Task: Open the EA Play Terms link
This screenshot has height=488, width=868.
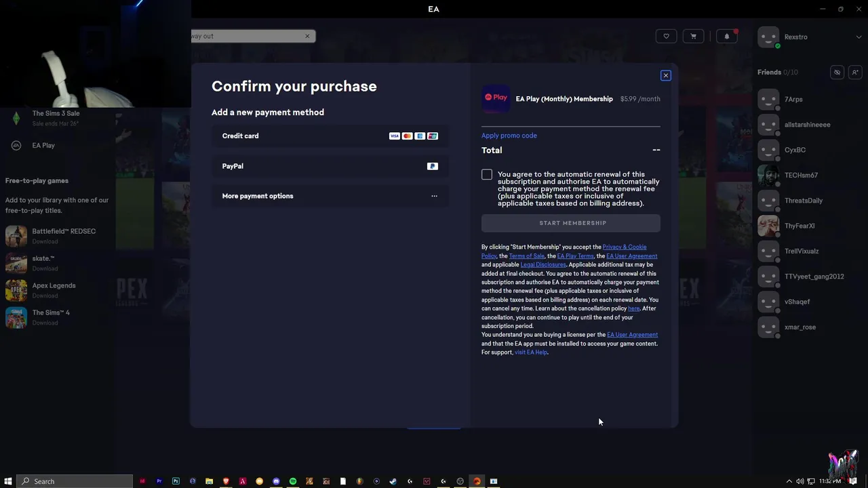Action: [x=575, y=256]
